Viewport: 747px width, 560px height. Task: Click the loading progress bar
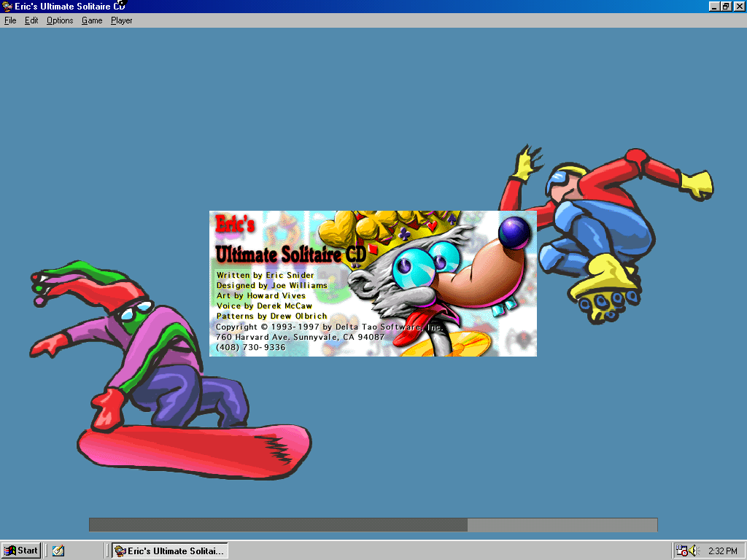(x=373, y=525)
